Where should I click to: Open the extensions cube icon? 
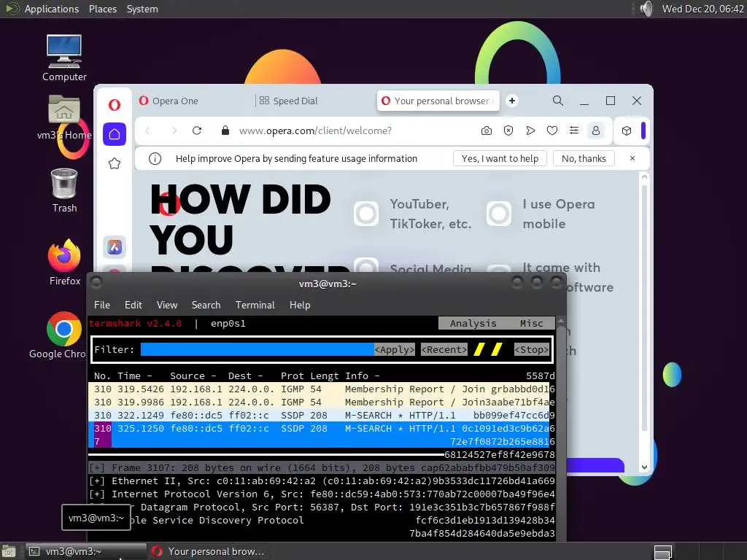point(627,131)
